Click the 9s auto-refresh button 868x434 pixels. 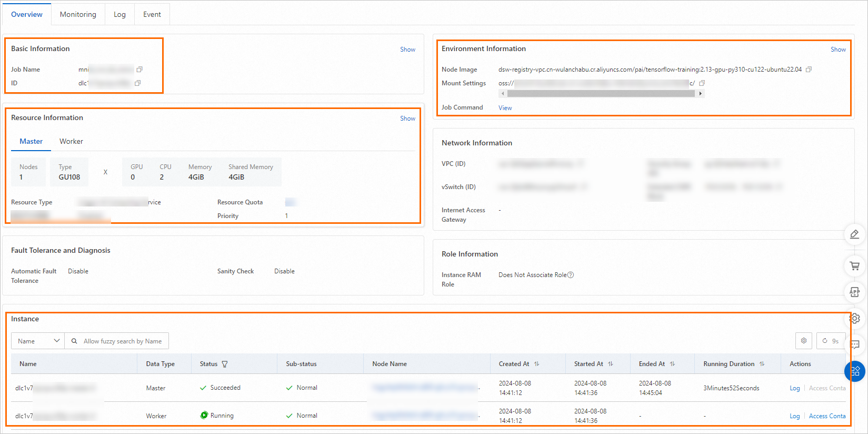tap(831, 341)
